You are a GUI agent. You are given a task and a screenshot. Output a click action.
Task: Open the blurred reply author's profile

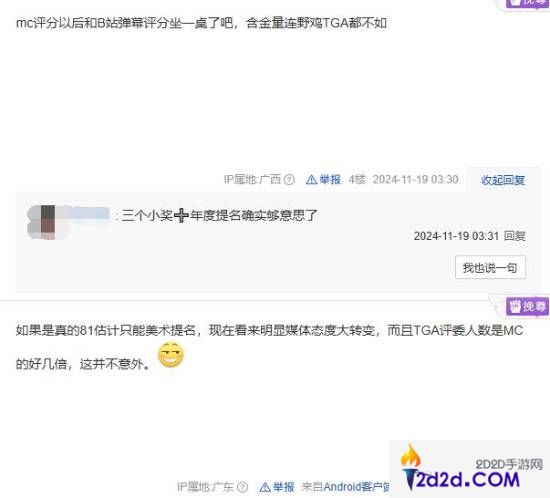coord(69,222)
